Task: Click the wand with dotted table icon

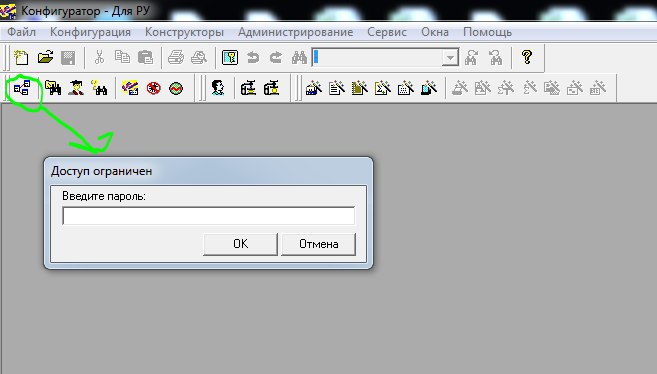Action: (406, 88)
